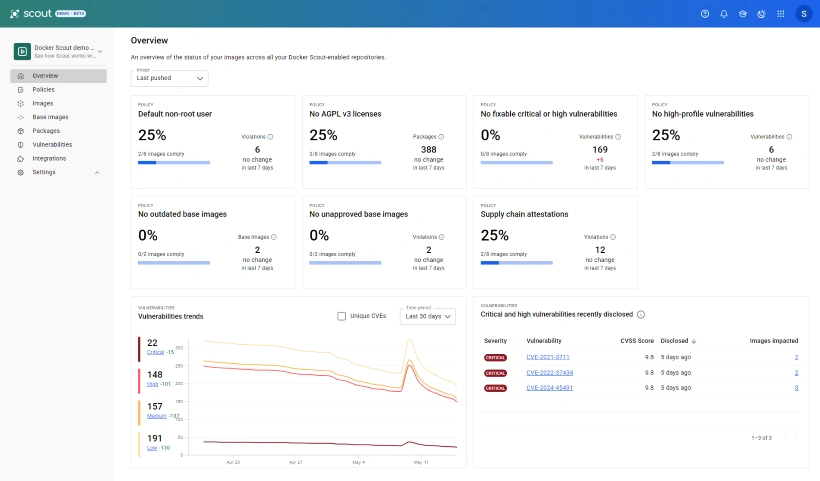This screenshot has height=481, width=820.
Task: Click compliance progress bar in Default non-root user
Action: click(x=174, y=163)
